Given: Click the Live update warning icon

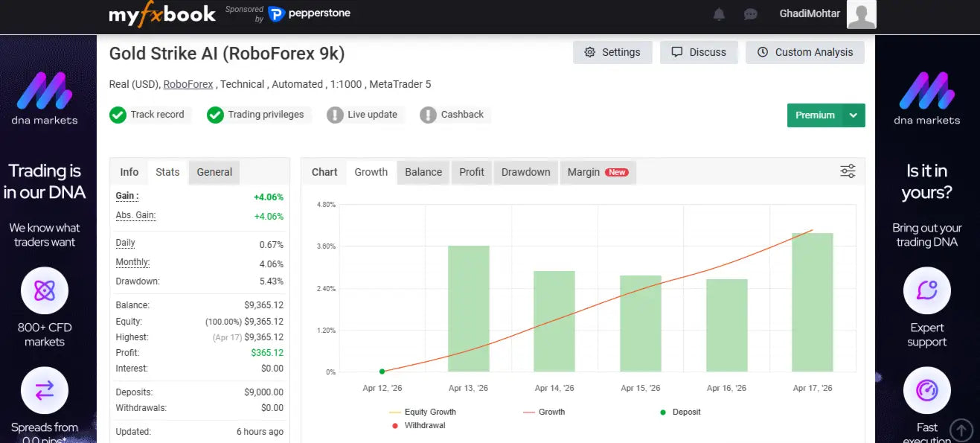Looking at the screenshot, I should point(335,115).
